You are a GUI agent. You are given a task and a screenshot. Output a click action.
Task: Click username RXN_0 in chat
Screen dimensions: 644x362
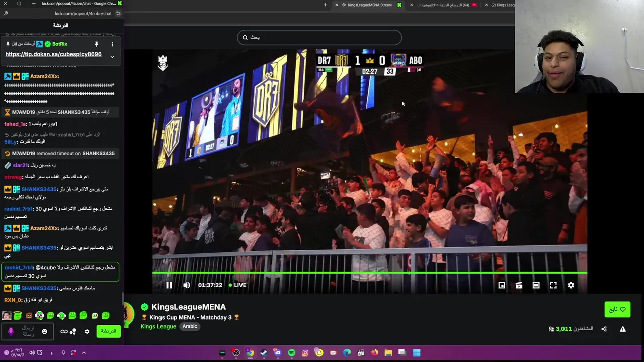(x=13, y=300)
